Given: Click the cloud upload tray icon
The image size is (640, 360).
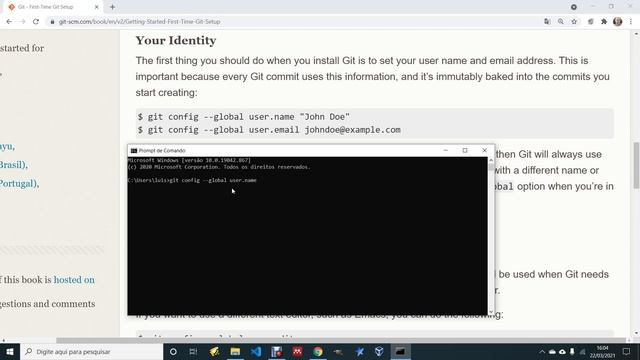Looking at the screenshot, I should pyautogui.click(x=562, y=351).
